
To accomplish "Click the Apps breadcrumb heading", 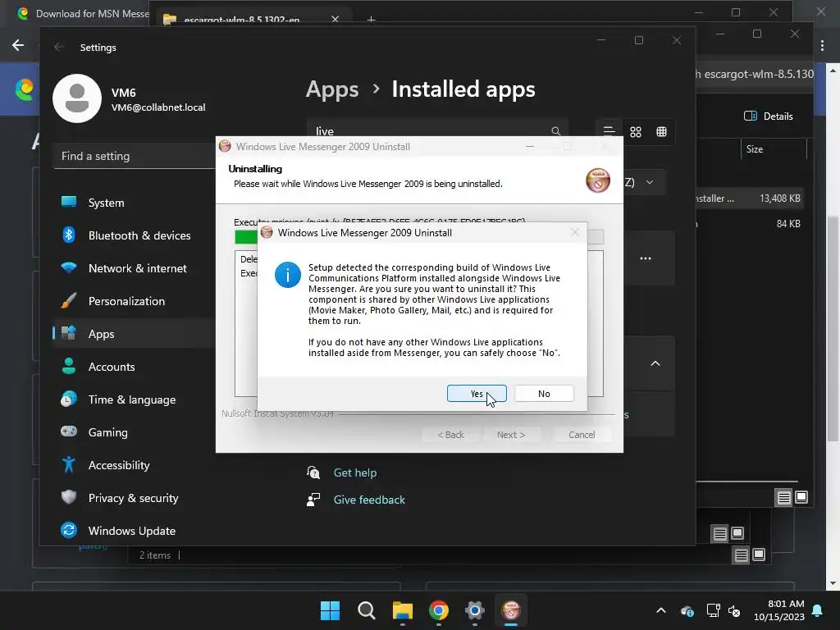I will tap(332, 89).
